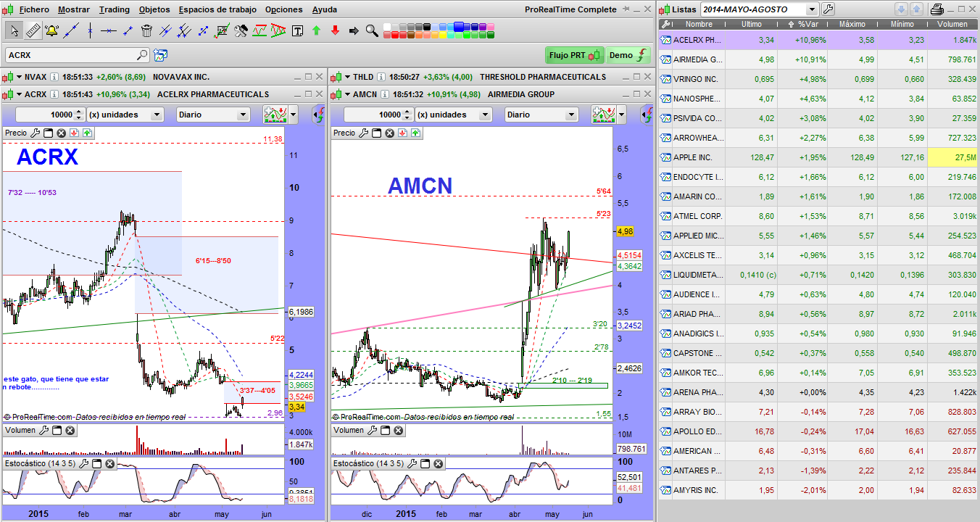The height and width of the screenshot is (522, 980).
Task: Open chart icon for APPLE INC. row
Action: [665, 157]
